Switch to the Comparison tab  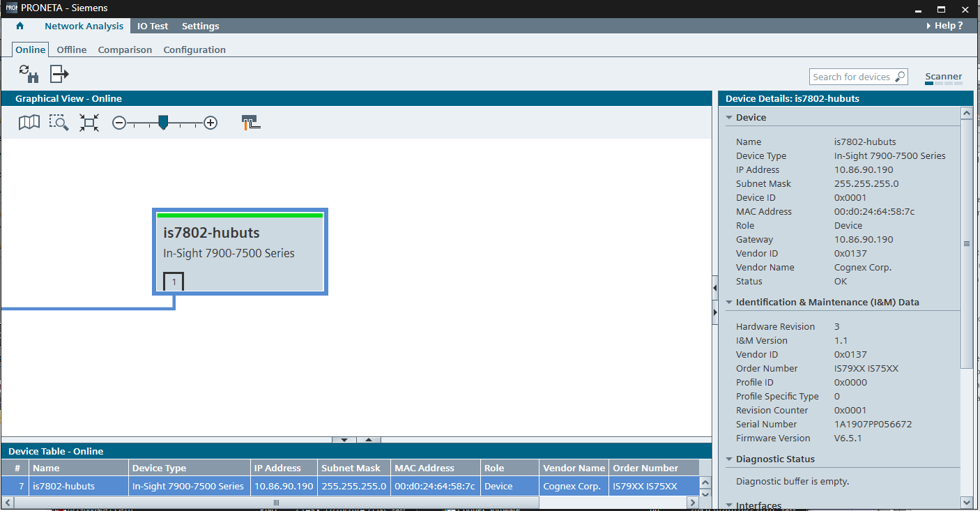[125, 49]
